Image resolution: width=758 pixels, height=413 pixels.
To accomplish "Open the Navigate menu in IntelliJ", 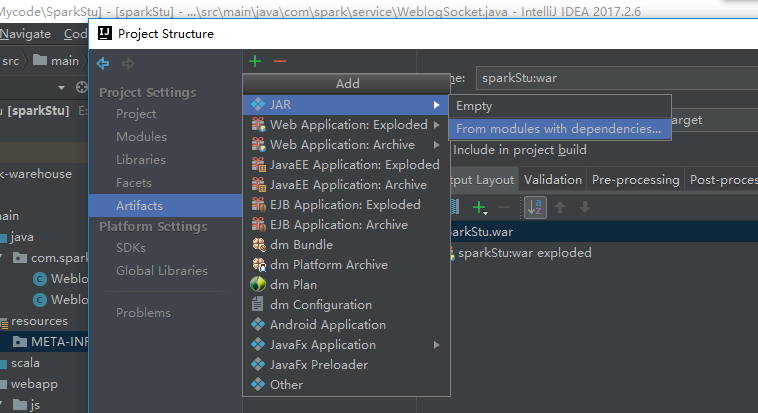I will 25,34.
